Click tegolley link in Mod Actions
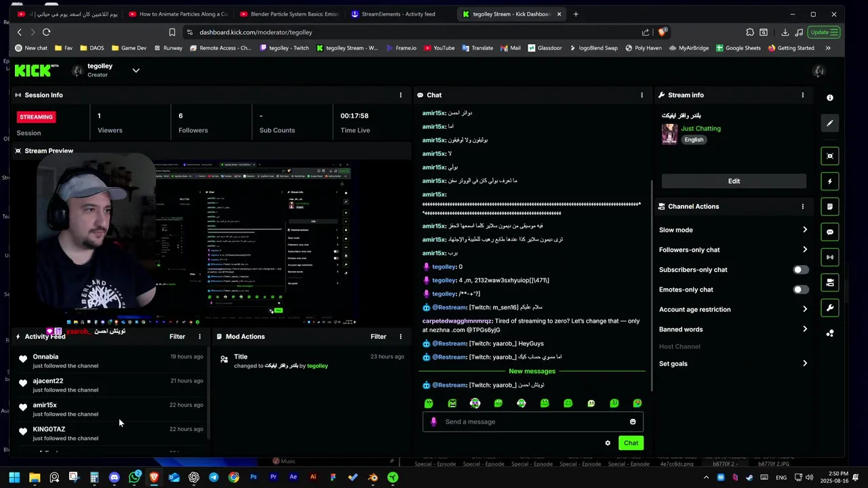This screenshot has height=488, width=868. 317,366
